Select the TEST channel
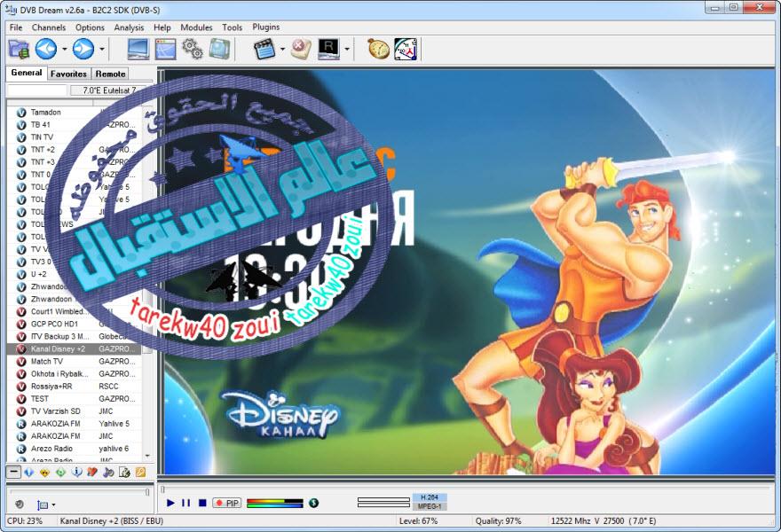 [75, 399]
